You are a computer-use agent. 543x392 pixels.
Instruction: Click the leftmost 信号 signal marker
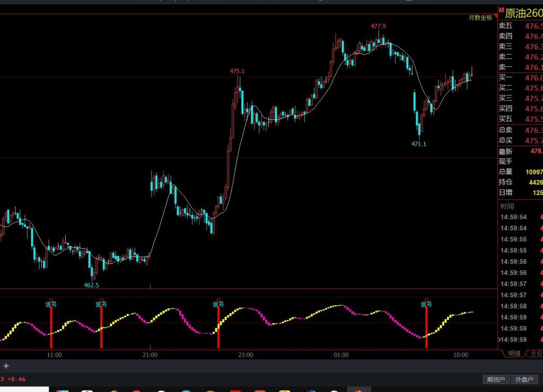tap(51, 304)
